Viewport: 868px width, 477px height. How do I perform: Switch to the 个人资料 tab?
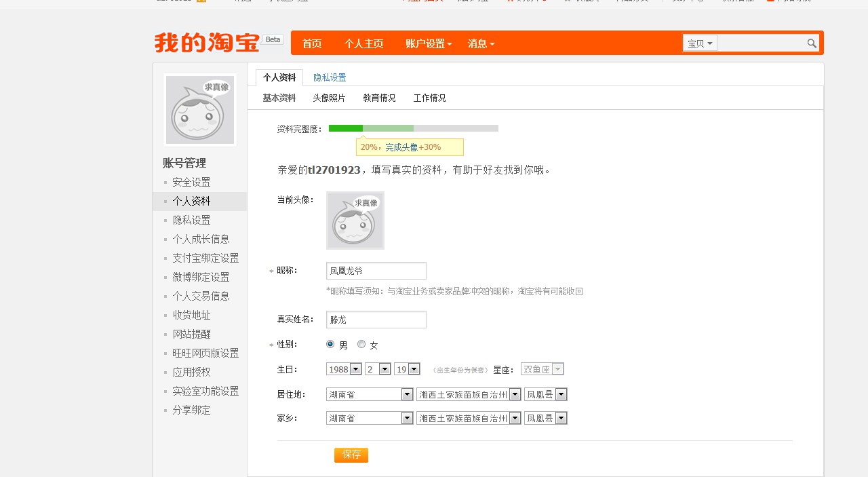tap(279, 77)
